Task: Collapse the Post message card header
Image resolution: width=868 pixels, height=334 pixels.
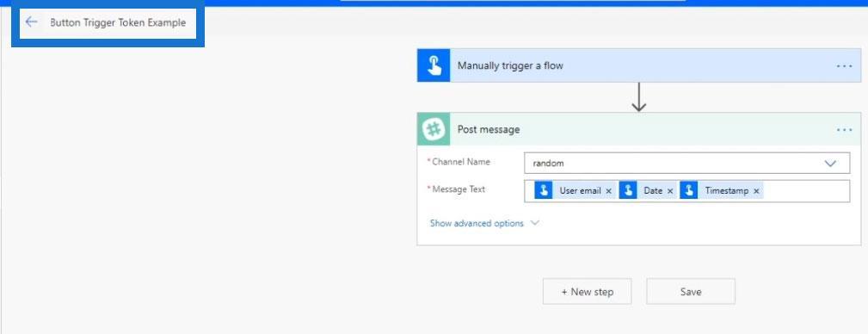Action: point(639,129)
